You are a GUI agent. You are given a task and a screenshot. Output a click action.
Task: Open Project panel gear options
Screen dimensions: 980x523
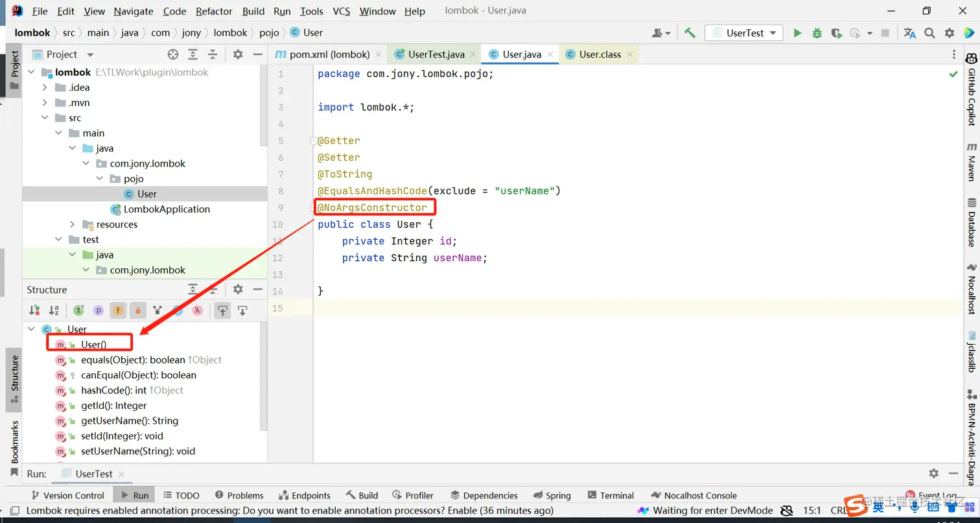click(238, 54)
